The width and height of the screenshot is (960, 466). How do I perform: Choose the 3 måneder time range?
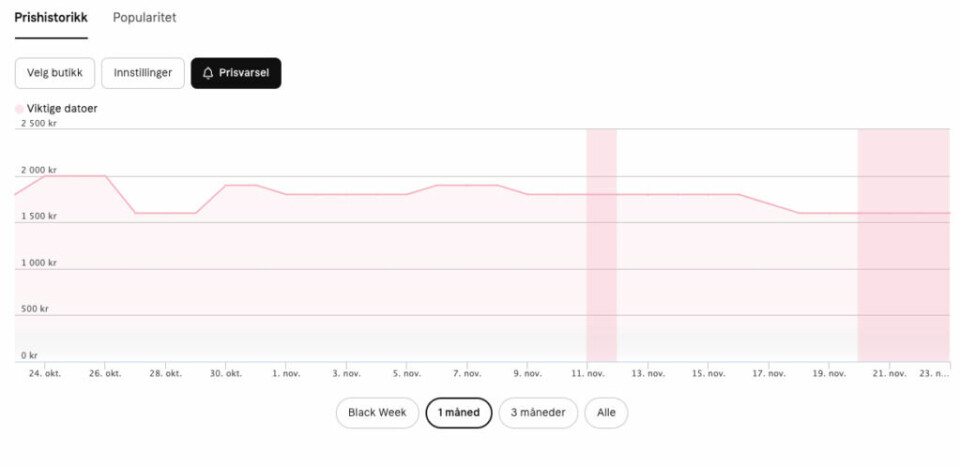point(538,413)
